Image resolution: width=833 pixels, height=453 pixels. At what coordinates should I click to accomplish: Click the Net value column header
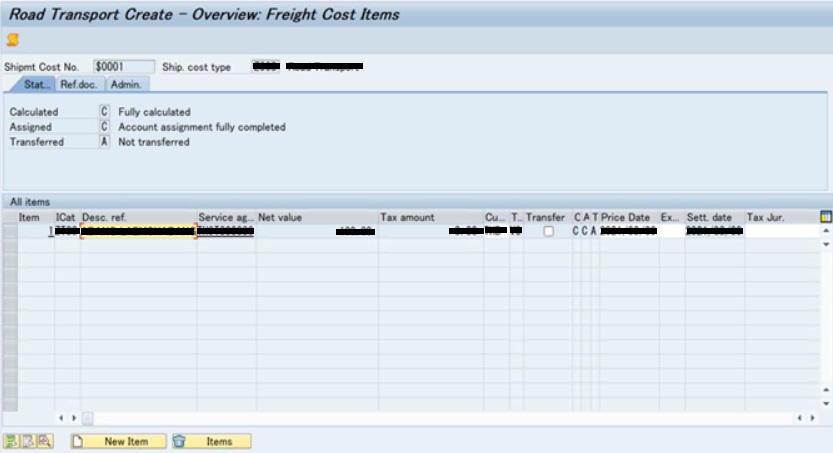coord(316,217)
